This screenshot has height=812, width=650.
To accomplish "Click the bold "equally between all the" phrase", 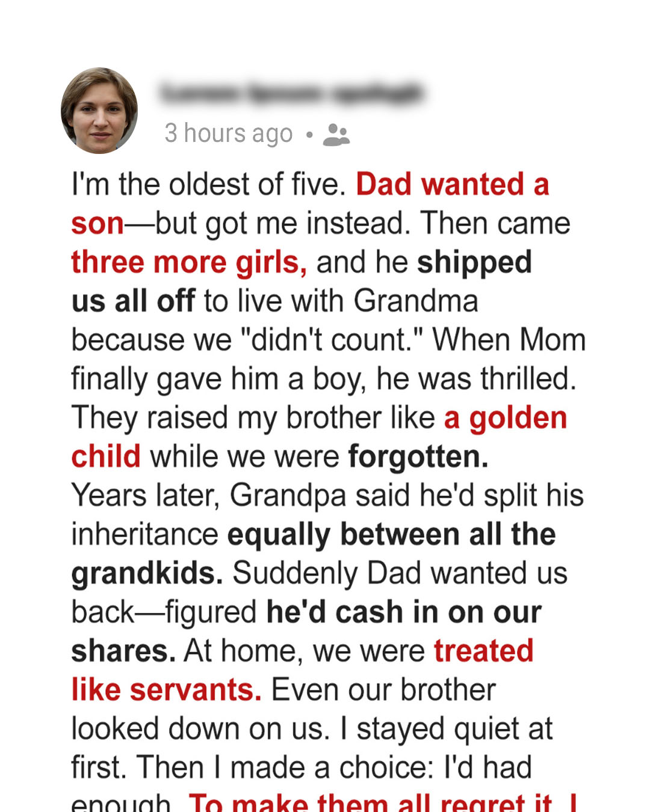I will click(x=391, y=535).
